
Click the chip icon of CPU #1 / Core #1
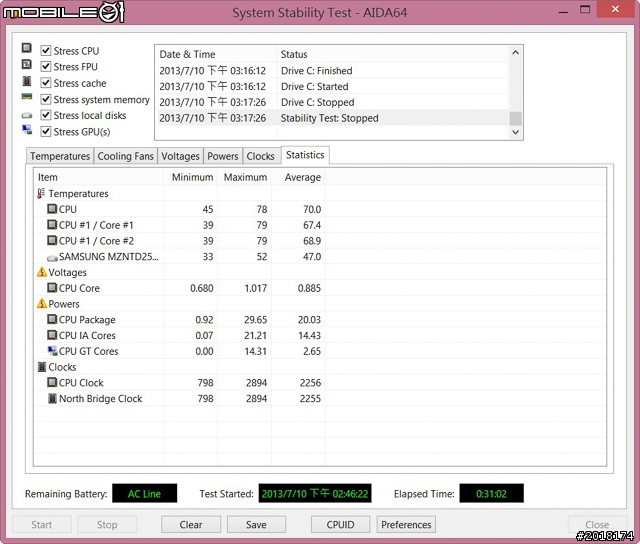52,224
